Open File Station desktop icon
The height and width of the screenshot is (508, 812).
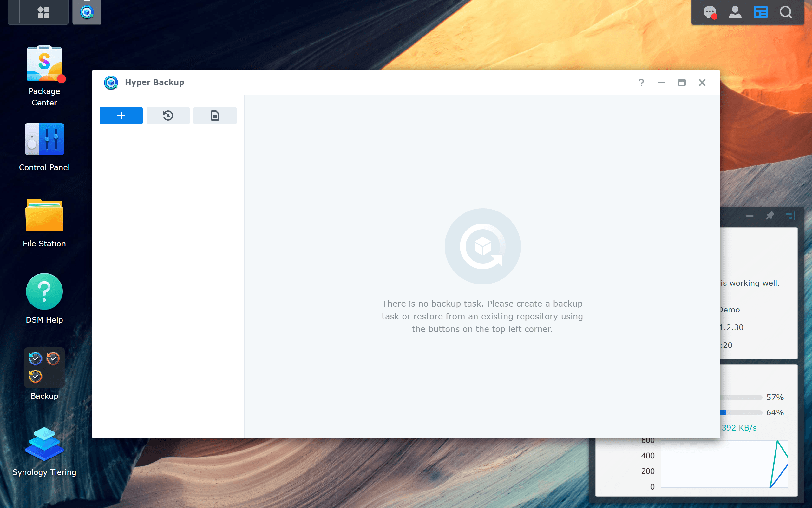[44, 224]
